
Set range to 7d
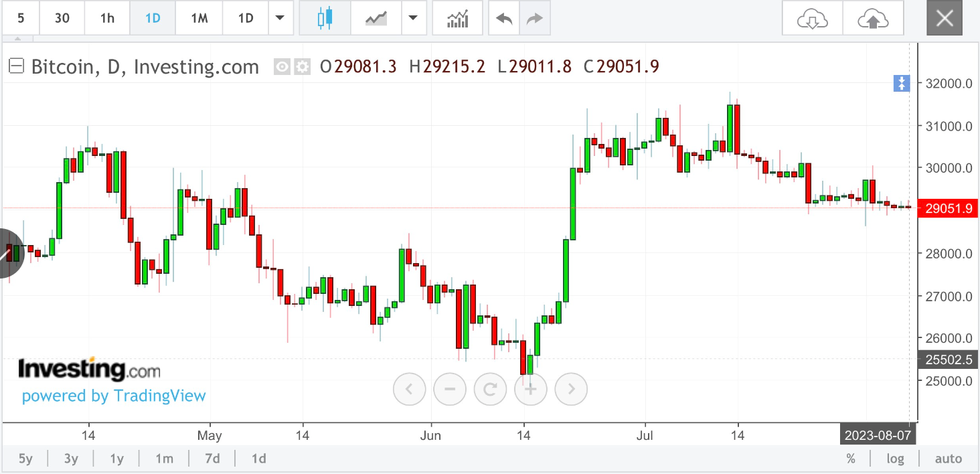click(212, 459)
